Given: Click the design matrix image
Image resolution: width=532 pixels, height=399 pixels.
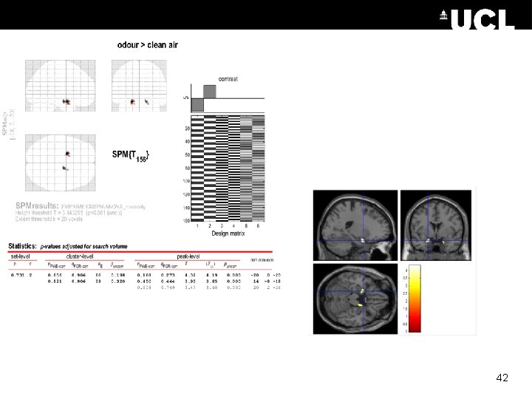Looking at the screenshot, I should (x=228, y=168).
